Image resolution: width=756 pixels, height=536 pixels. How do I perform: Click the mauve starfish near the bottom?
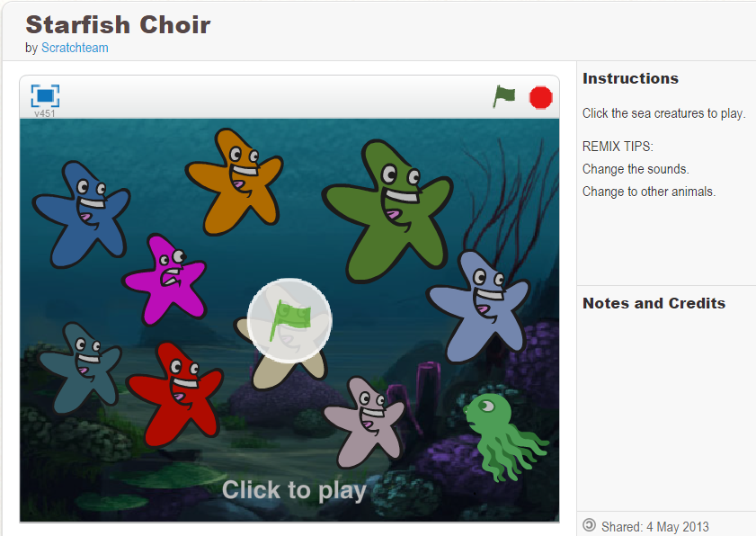click(x=364, y=422)
